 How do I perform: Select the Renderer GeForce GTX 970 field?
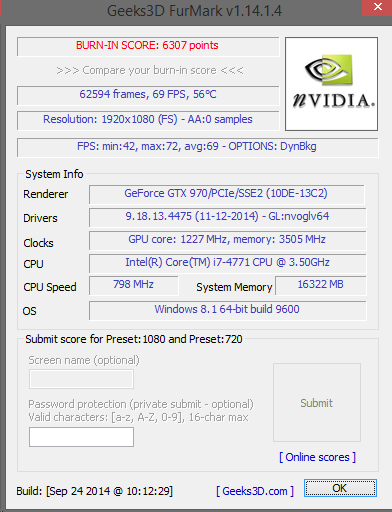[x=227, y=194]
